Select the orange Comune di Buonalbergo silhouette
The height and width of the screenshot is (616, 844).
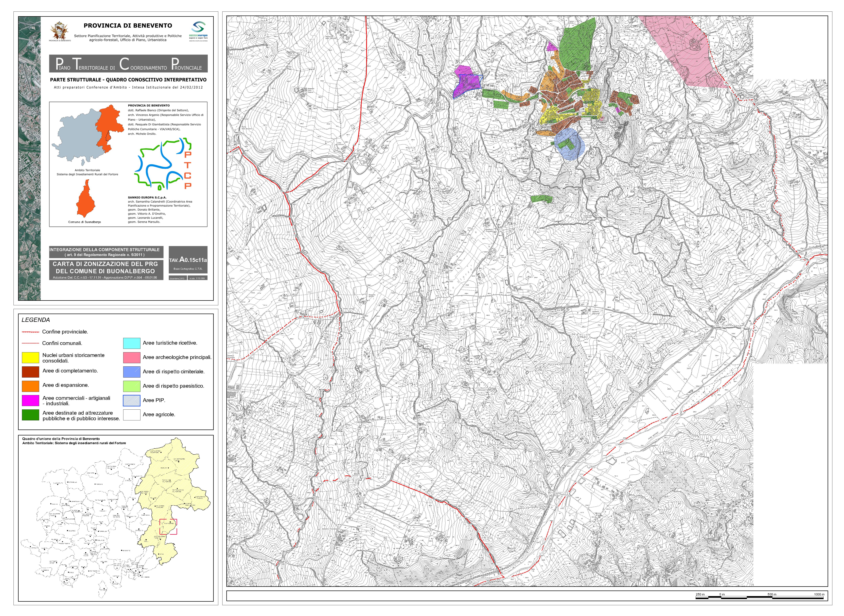point(86,198)
